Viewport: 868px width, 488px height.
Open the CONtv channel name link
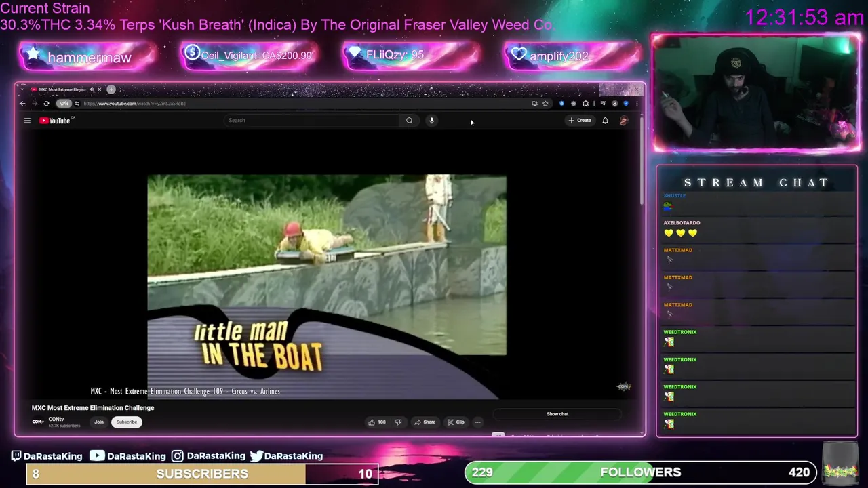(x=56, y=419)
